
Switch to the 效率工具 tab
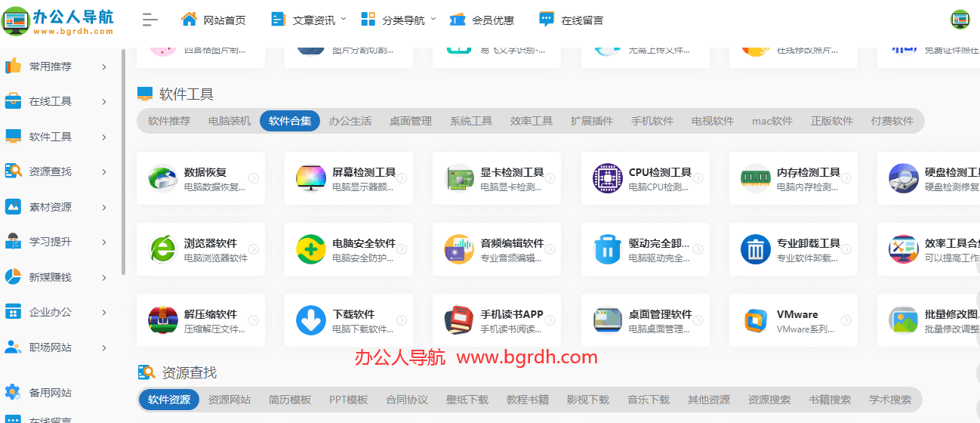[x=532, y=121]
